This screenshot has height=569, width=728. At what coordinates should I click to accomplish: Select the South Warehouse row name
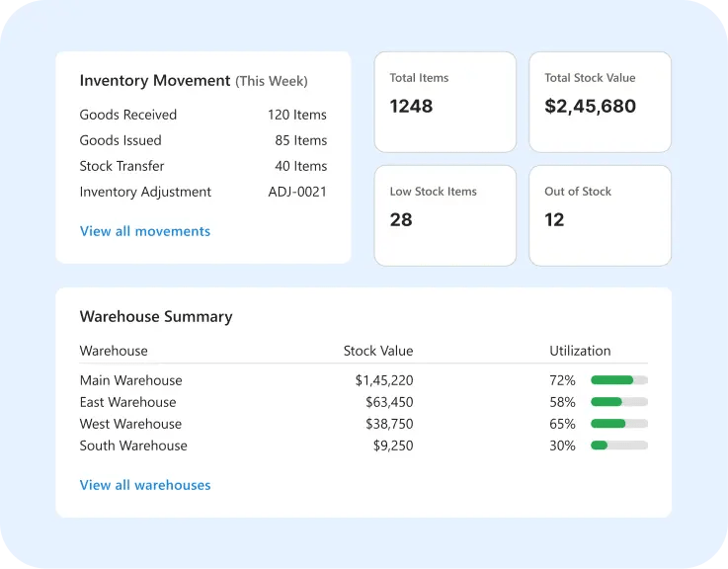click(133, 446)
